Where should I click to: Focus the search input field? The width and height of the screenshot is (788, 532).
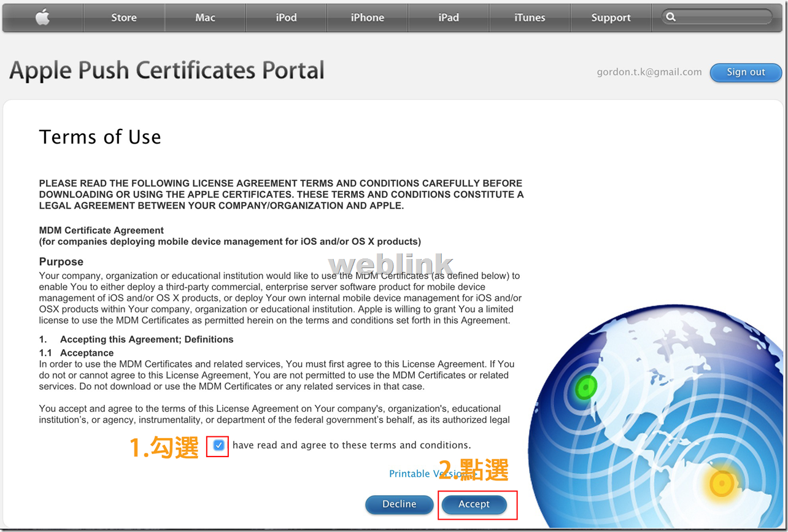pyautogui.click(x=717, y=17)
